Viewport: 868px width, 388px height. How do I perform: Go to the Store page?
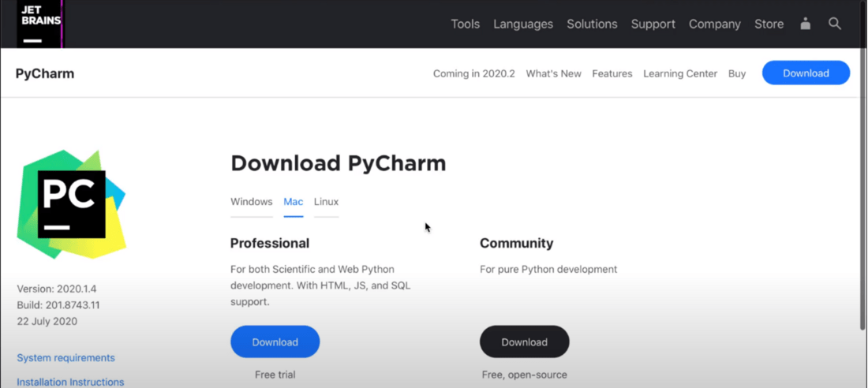769,24
